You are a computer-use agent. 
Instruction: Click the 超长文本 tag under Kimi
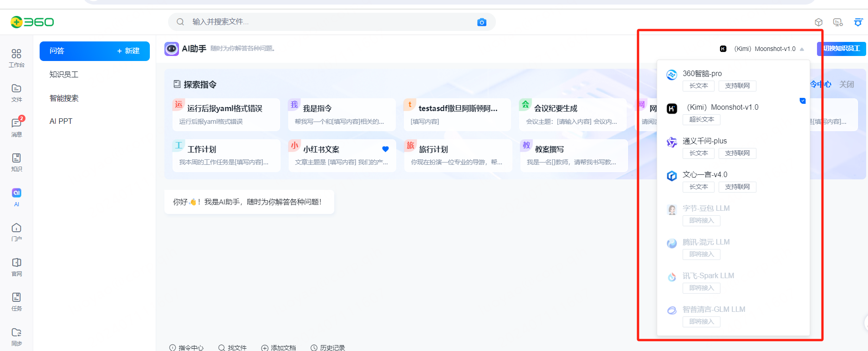701,120
